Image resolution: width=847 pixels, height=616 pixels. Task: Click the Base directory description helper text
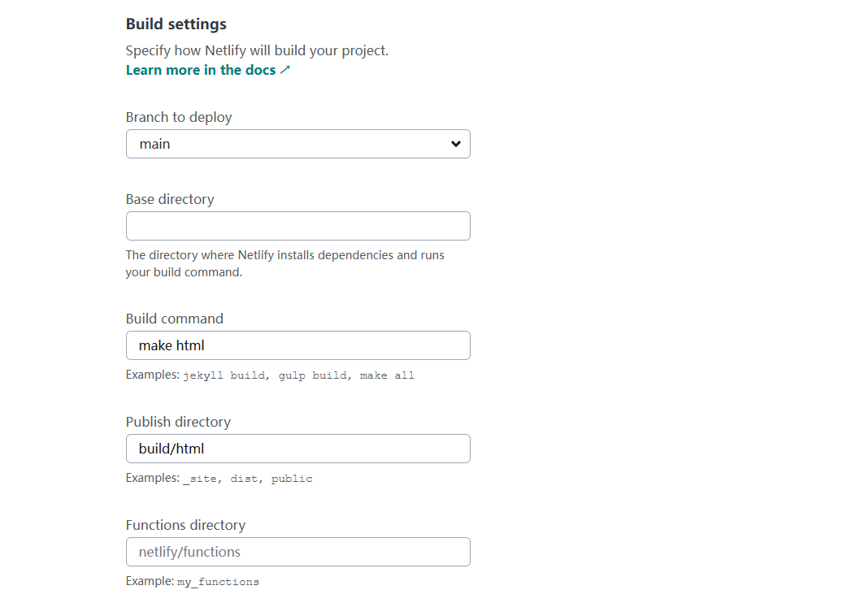[x=285, y=263]
